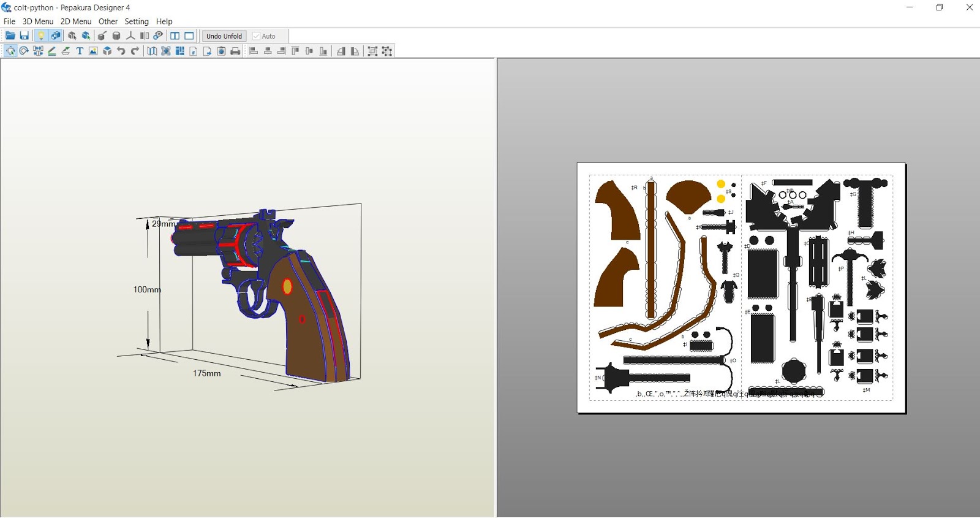This screenshot has width=980, height=518.
Task: Open the 3D Menu
Action: (38, 21)
